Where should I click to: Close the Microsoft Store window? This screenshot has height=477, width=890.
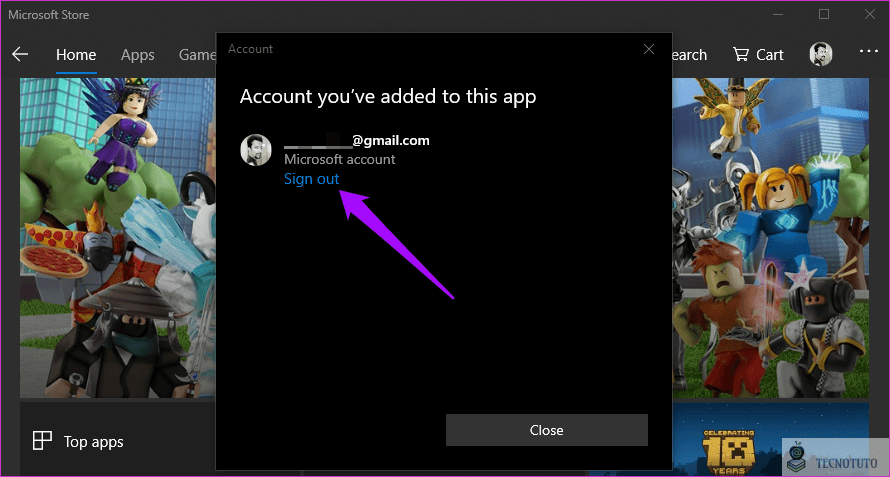point(869,14)
